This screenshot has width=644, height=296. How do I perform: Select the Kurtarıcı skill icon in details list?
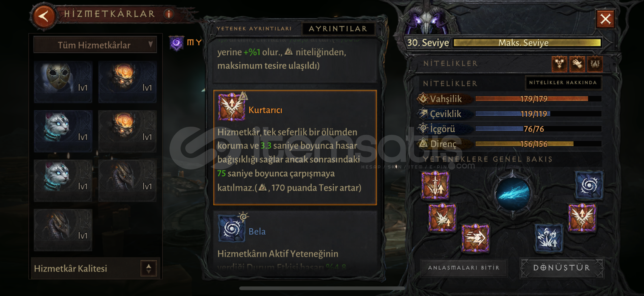232,107
